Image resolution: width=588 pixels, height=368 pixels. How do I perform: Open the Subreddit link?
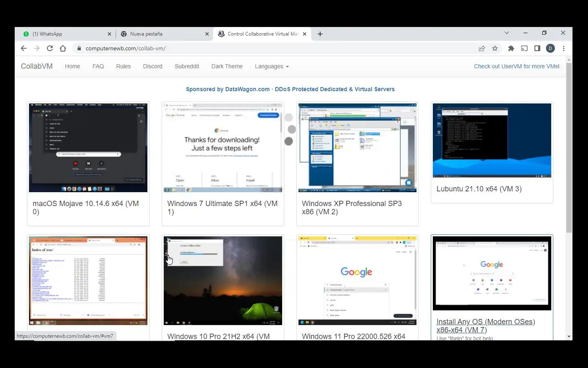tap(187, 66)
